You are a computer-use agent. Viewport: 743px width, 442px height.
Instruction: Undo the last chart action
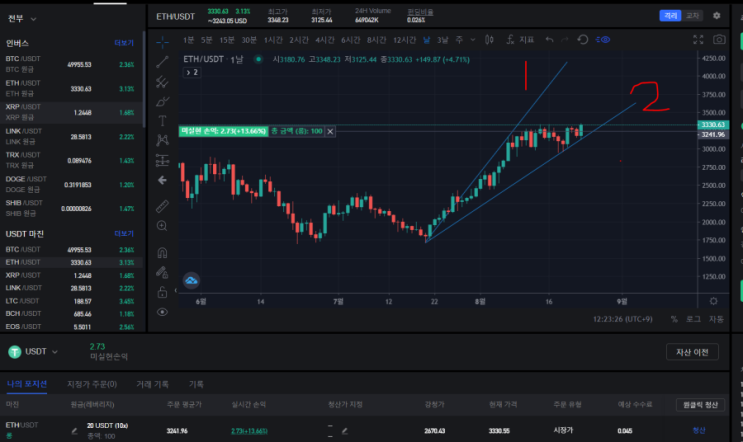[549, 40]
